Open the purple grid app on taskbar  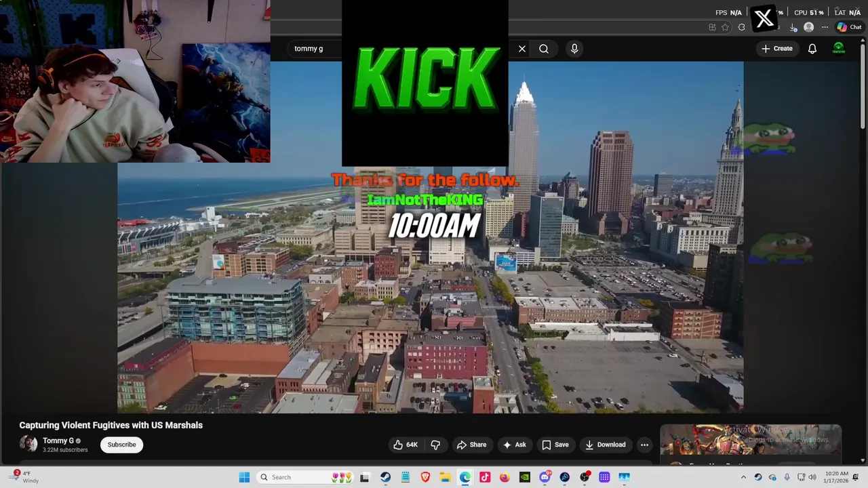pyautogui.click(x=604, y=477)
